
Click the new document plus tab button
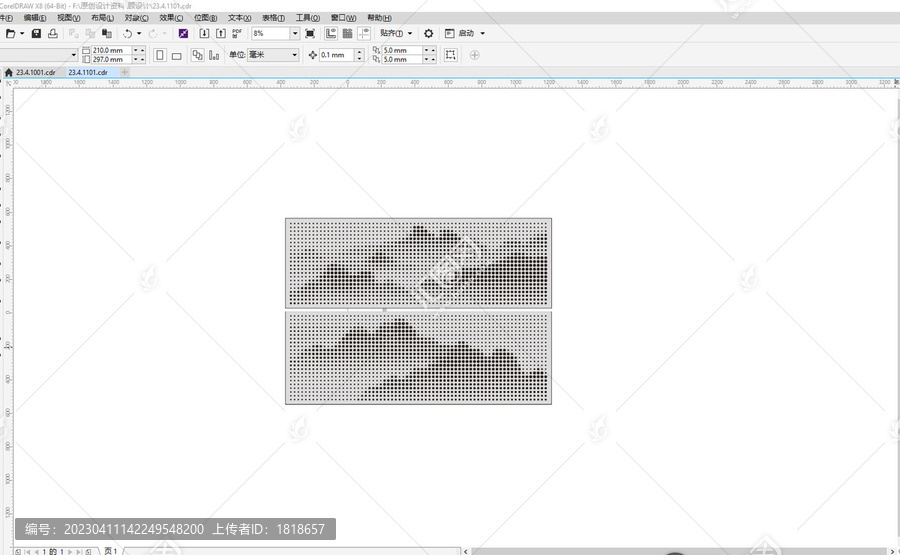(125, 72)
